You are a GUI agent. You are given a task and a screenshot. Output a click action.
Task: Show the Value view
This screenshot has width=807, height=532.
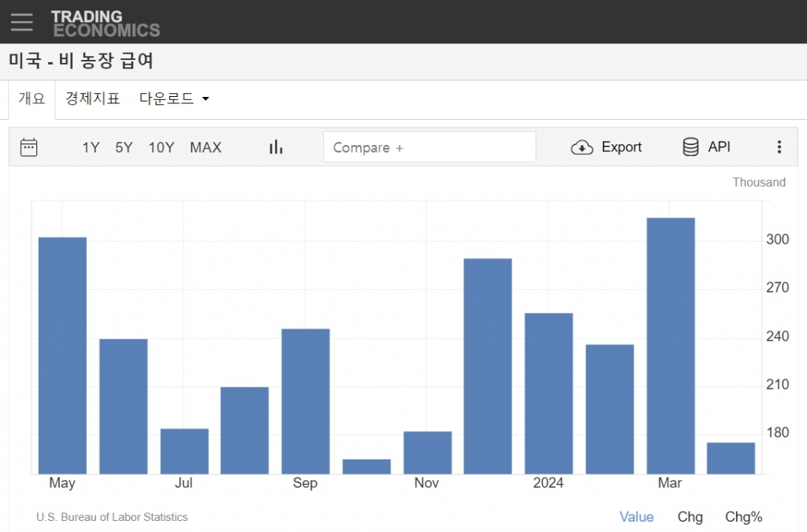636,517
